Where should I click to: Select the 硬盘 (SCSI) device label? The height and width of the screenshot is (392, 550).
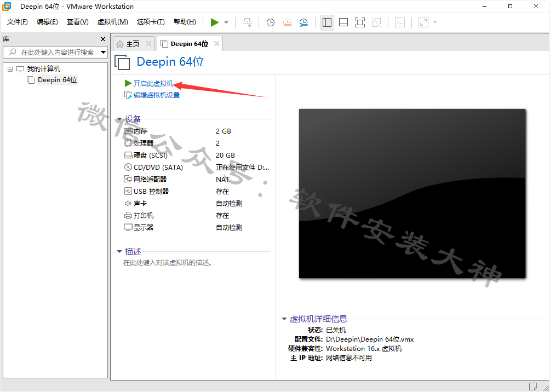151,155
